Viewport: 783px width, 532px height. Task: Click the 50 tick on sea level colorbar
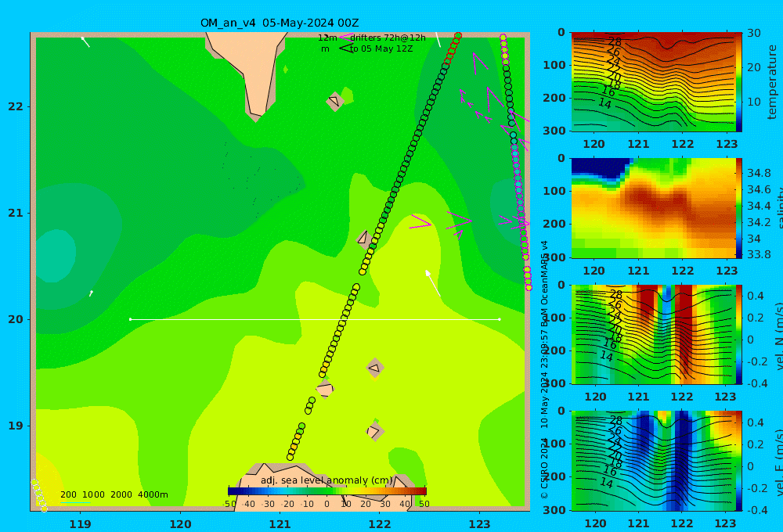pos(424,504)
